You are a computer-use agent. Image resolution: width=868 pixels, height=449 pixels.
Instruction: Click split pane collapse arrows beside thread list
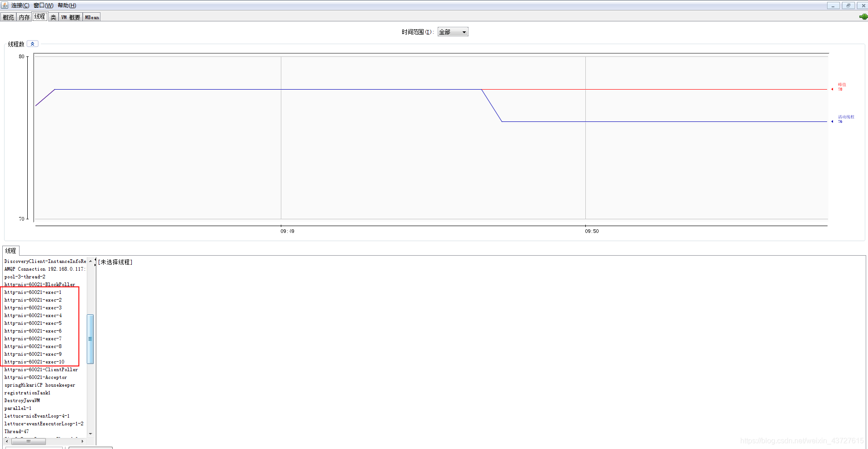95,262
